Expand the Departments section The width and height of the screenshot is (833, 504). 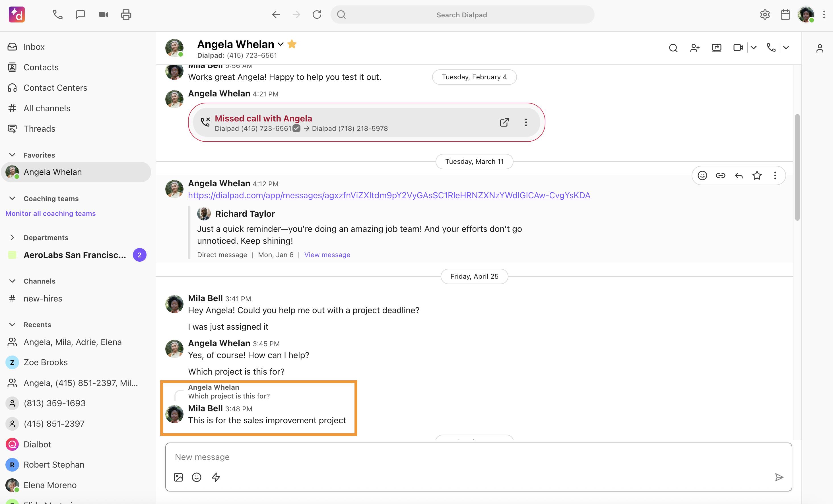pyautogui.click(x=12, y=237)
